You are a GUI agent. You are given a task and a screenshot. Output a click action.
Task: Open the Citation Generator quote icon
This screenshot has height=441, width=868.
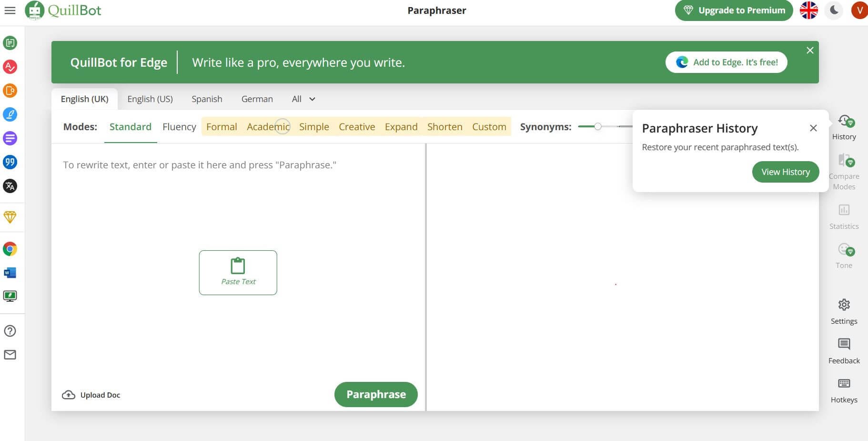[x=10, y=162]
